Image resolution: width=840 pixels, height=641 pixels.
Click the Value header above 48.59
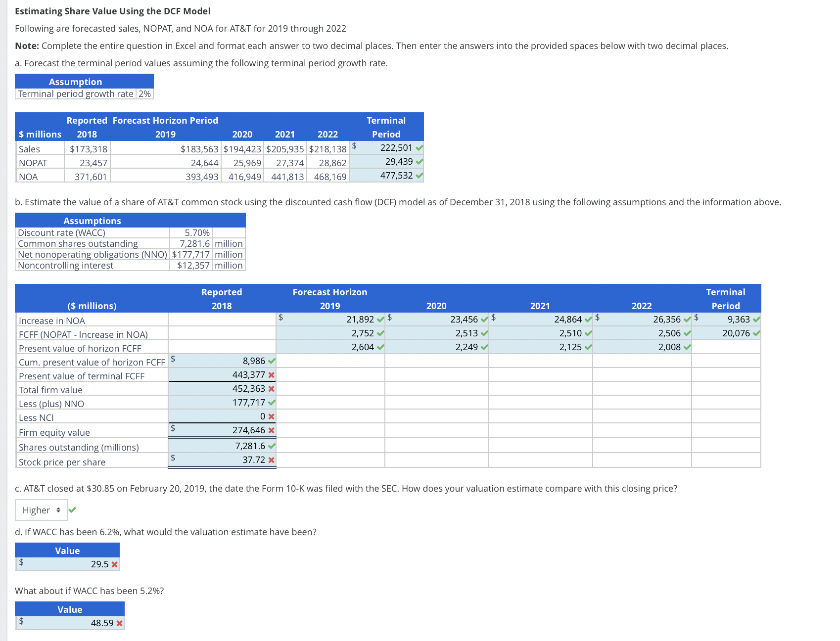click(x=69, y=609)
